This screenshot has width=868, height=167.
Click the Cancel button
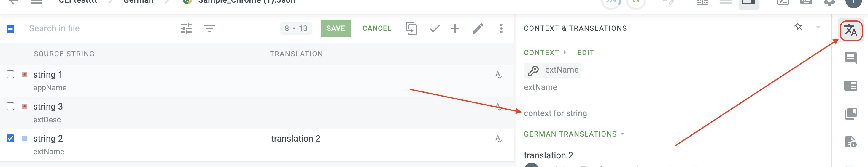[x=377, y=28]
